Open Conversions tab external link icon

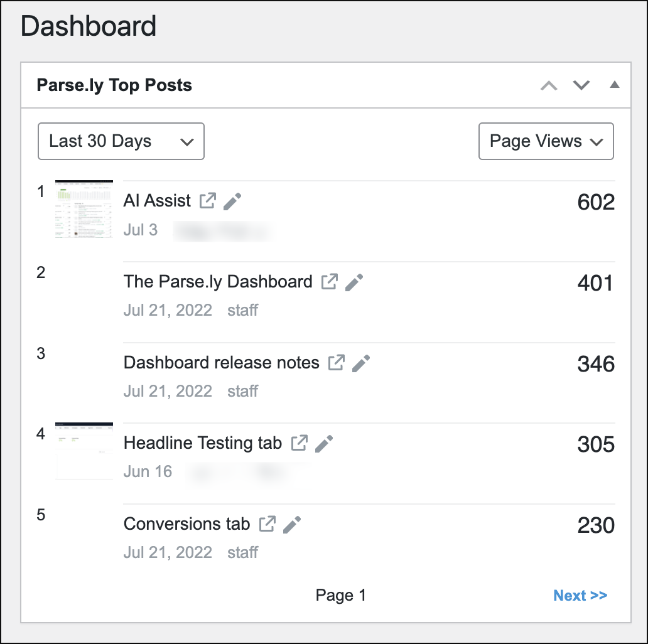[267, 524]
